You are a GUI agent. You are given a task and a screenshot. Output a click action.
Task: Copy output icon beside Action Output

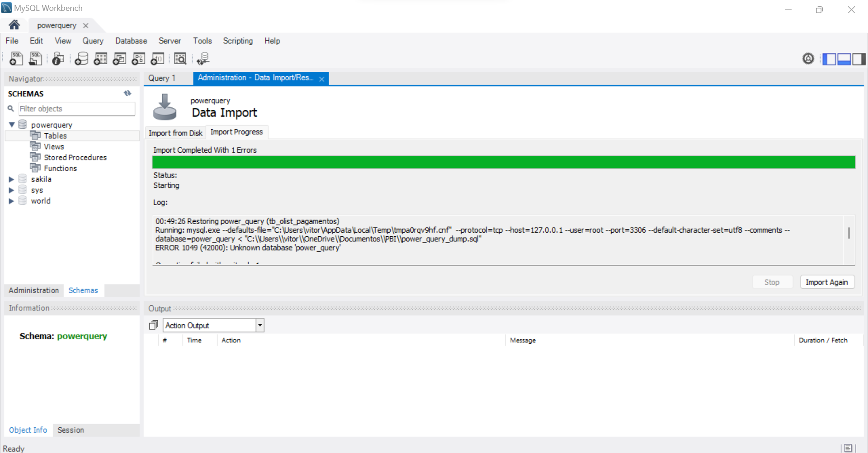tap(154, 325)
